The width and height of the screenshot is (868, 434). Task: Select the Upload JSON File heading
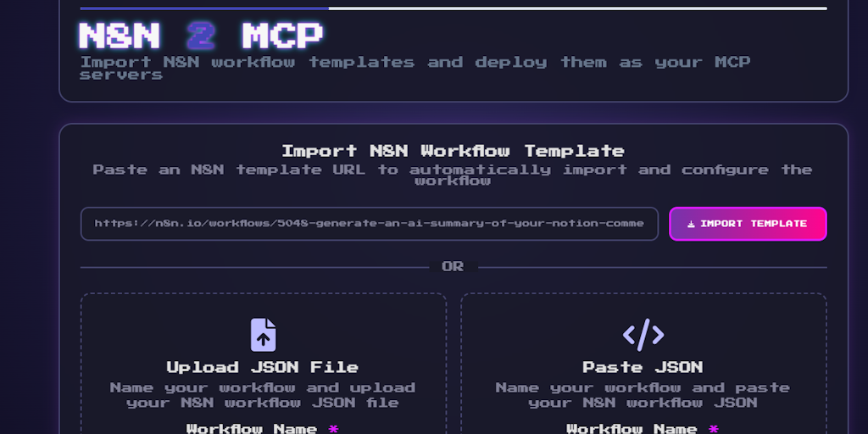pos(263,367)
